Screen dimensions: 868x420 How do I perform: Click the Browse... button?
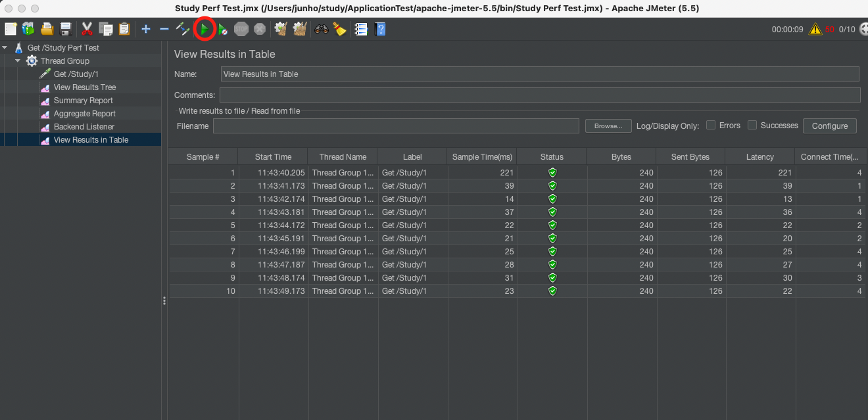pyautogui.click(x=608, y=126)
